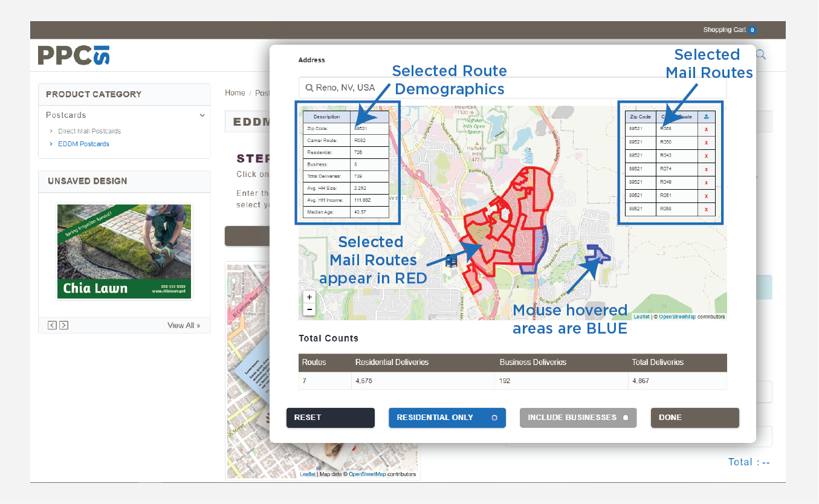Open the Chia Lawn design thumbnail
Image resolution: width=819 pixels, height=504 pixels.
(124, 251)
